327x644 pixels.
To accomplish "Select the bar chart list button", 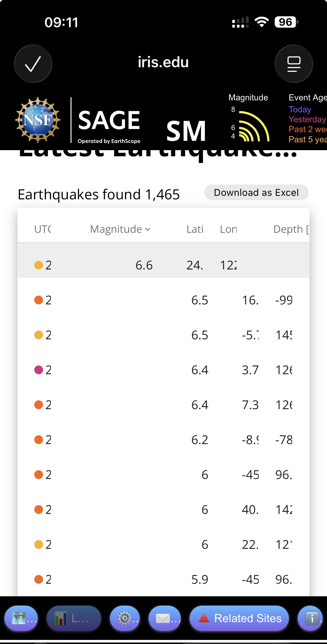I will (73, 618).
